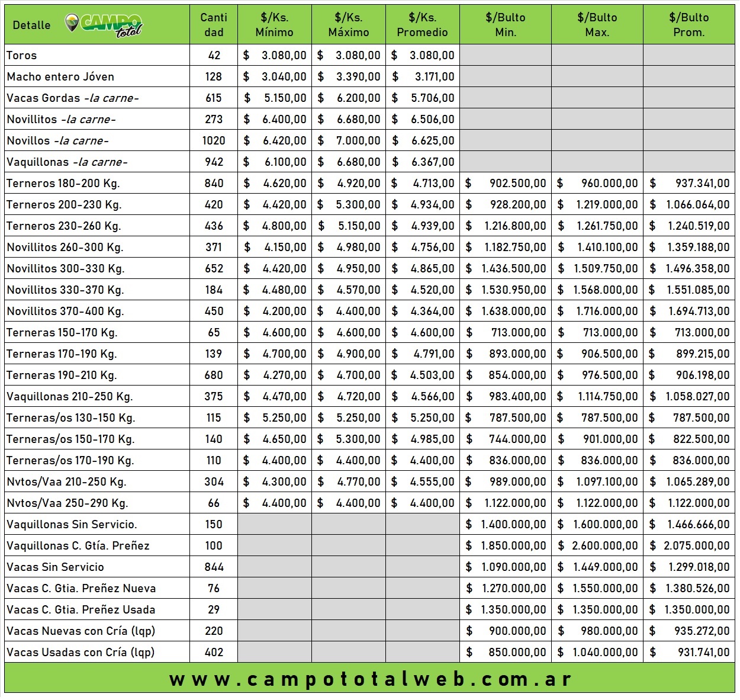Viewport: 740px width, 700px height.
Task: Select the Vacas Gordas row label
Action: pos(72,98)
